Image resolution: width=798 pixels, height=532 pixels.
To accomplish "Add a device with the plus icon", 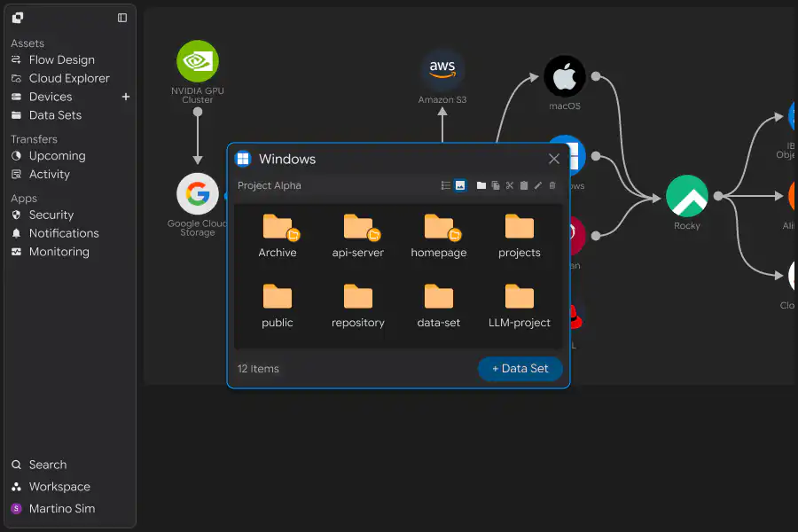I will (x=126, y=97).
